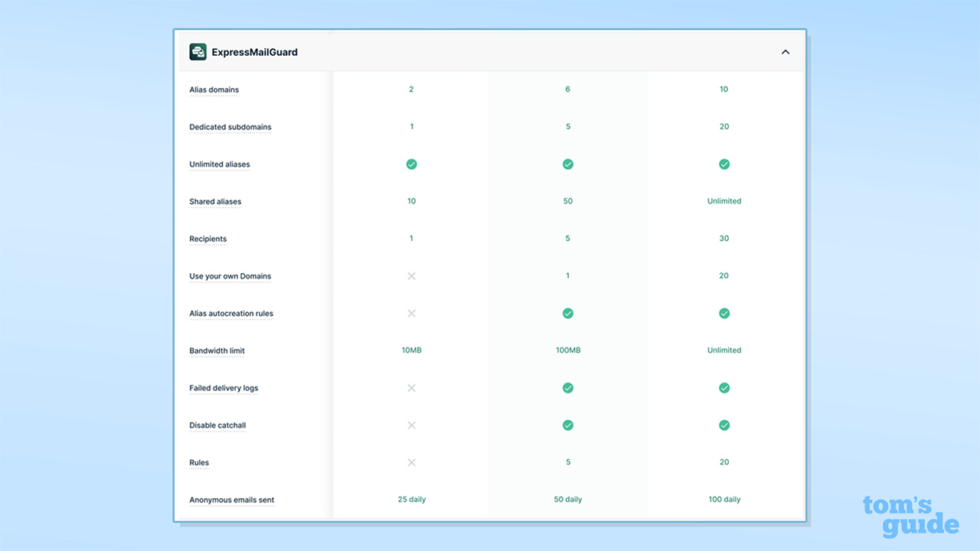Image resolution: width=980 pixels, height=551 pixels.
Task: Click the Shared aliases row label
Action: [215, 201]
